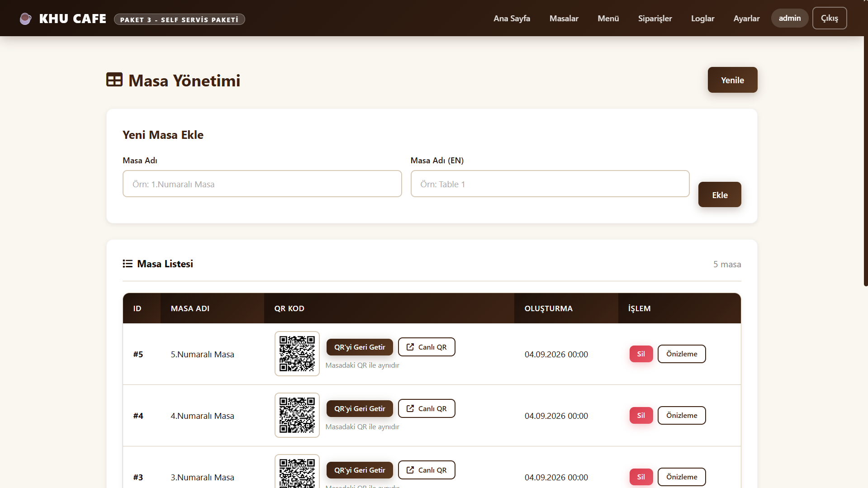868x488 pixels.
Task: Open the Masalar navigation item
Action: [x=564, y=19]
